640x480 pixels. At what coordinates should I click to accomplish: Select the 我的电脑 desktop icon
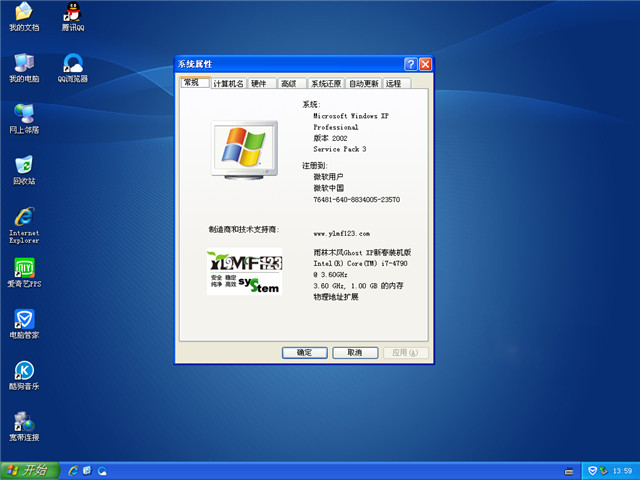coord(24,68)
